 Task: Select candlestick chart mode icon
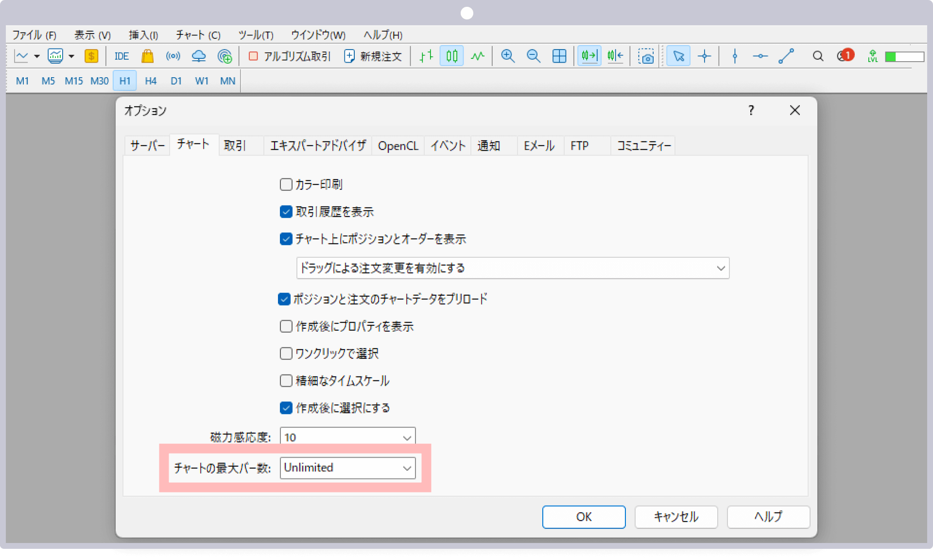coord(452,56)
